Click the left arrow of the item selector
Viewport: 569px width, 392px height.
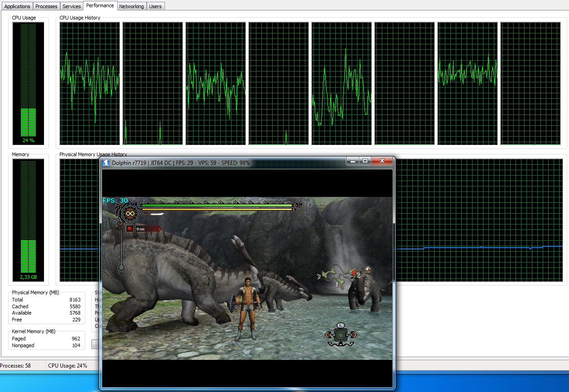click(x=328, y=335)
